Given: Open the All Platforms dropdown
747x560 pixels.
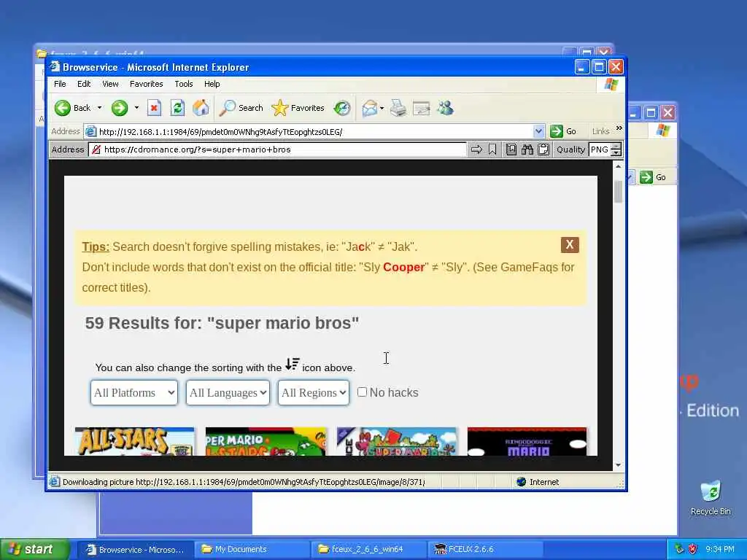Looking at the screenshot, I should pyautogui.click(x=134, y=393).
